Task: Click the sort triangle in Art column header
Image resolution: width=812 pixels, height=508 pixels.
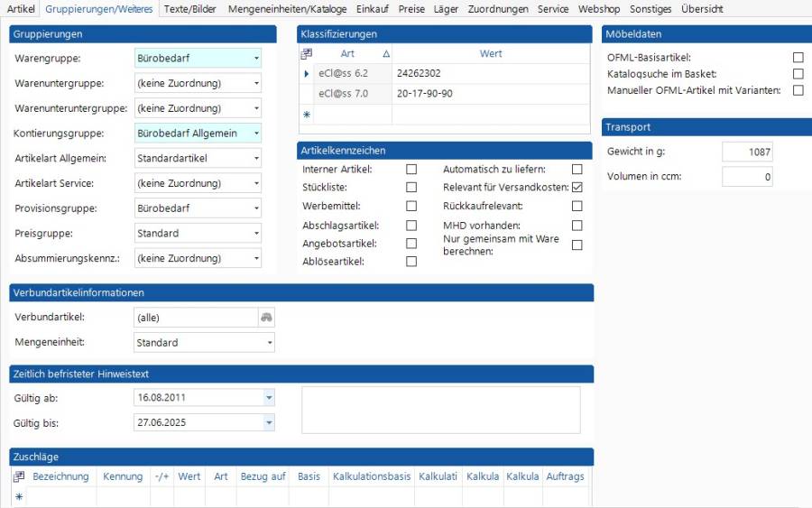Action: click(386, 54)
